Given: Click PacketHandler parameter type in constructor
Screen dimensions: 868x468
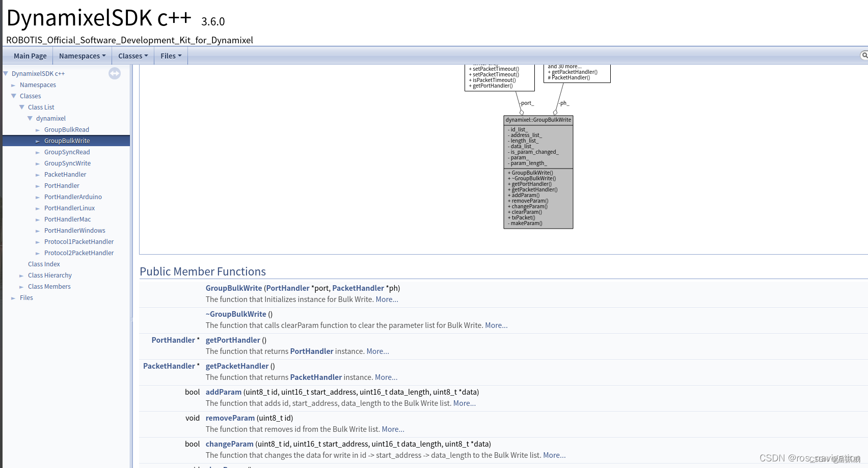Looking at the screenshot, I should (x=358, y=288).
